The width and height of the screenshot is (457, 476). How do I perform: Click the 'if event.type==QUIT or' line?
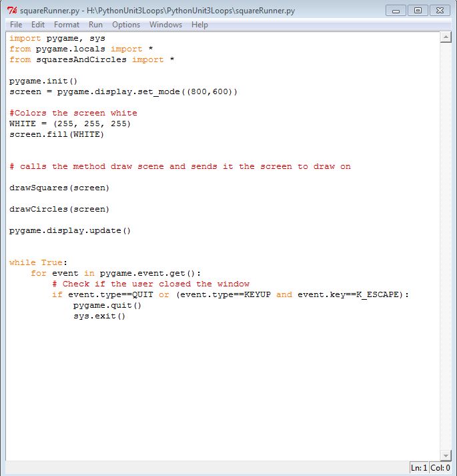click(x=230, y=295)
